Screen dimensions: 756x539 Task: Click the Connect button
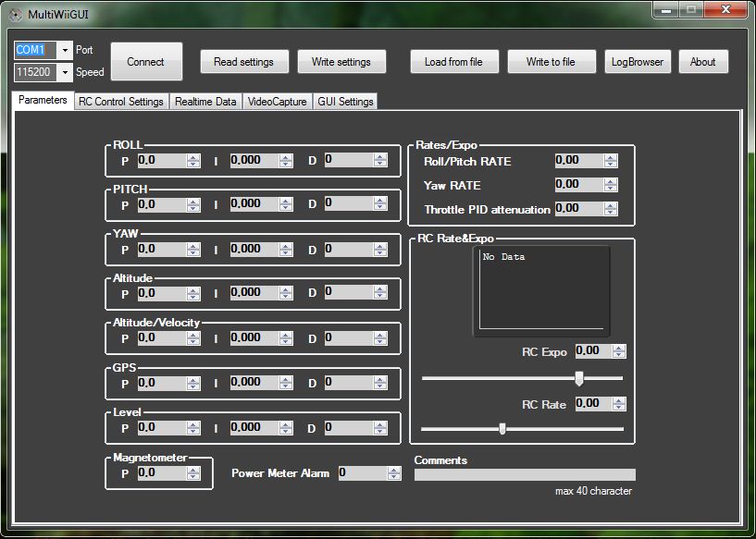[x=146, y=62]
